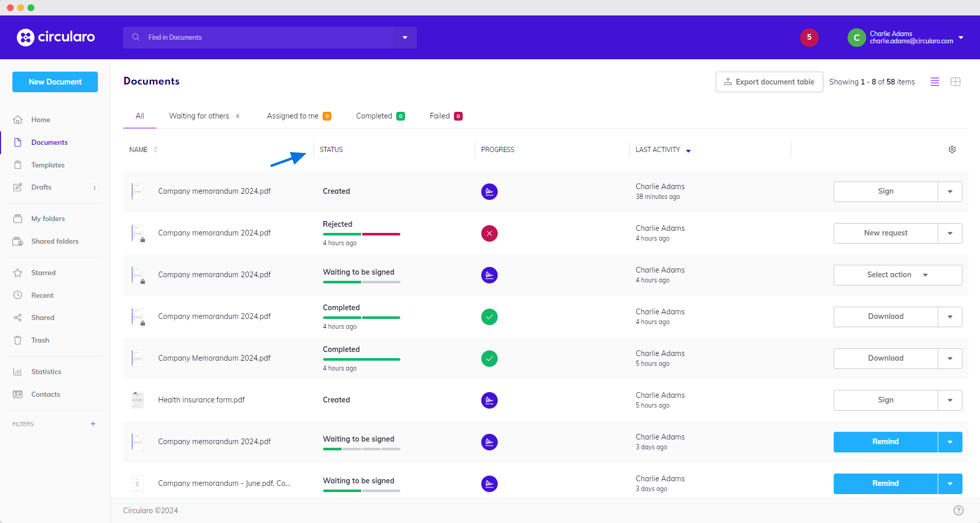
Task: Switch to grid view layout
Action: (x=955, y=82)
